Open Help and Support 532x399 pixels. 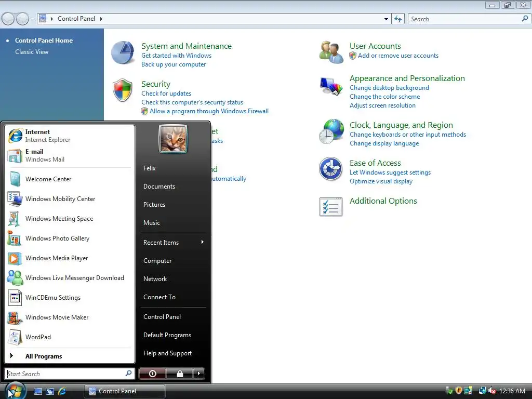click(168, 353)
